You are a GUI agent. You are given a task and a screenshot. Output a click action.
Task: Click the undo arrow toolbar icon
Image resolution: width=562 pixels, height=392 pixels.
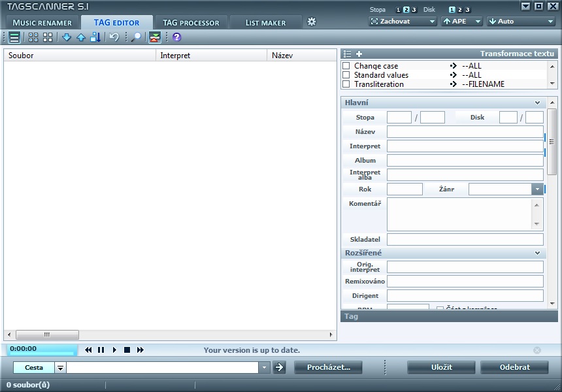[114, 37]
